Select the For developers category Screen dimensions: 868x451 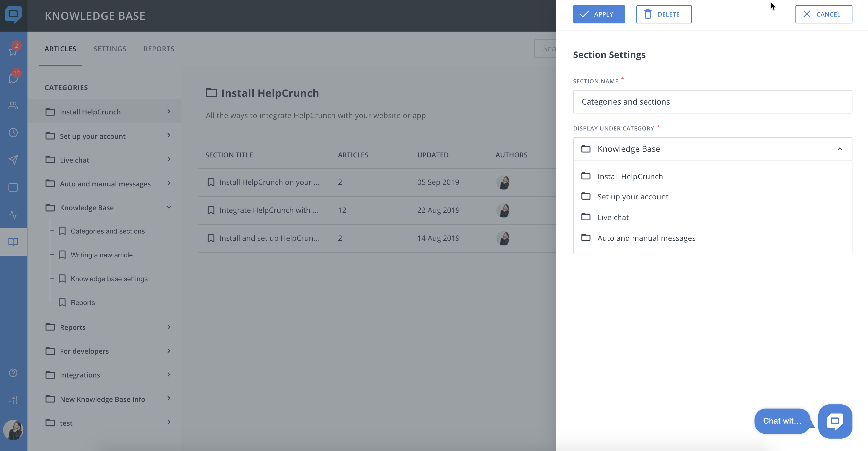84,351
